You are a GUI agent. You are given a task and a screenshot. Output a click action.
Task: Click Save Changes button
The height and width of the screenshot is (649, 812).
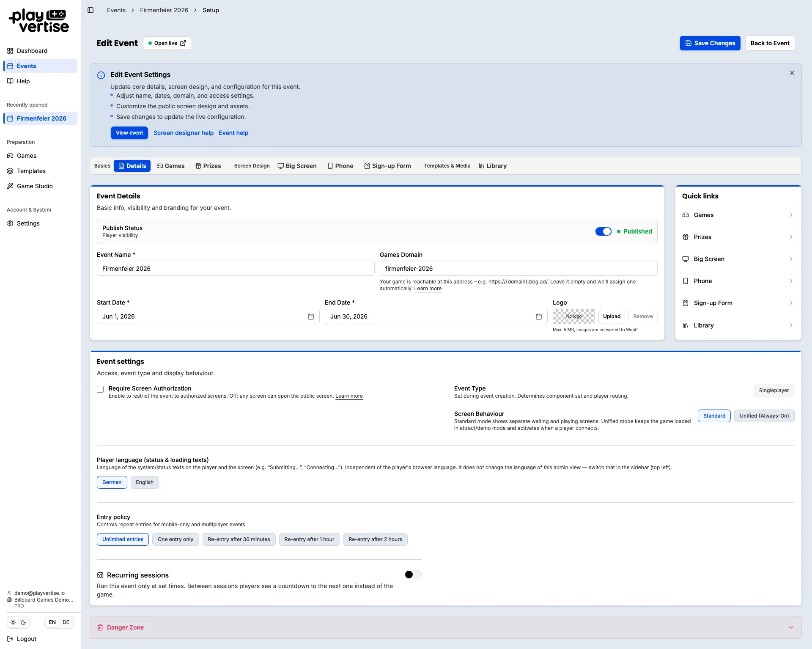710,43
